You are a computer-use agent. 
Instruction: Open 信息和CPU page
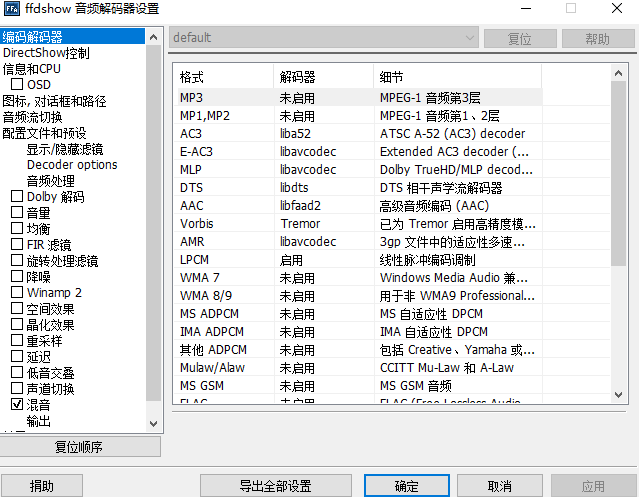(x=31, y=68)
